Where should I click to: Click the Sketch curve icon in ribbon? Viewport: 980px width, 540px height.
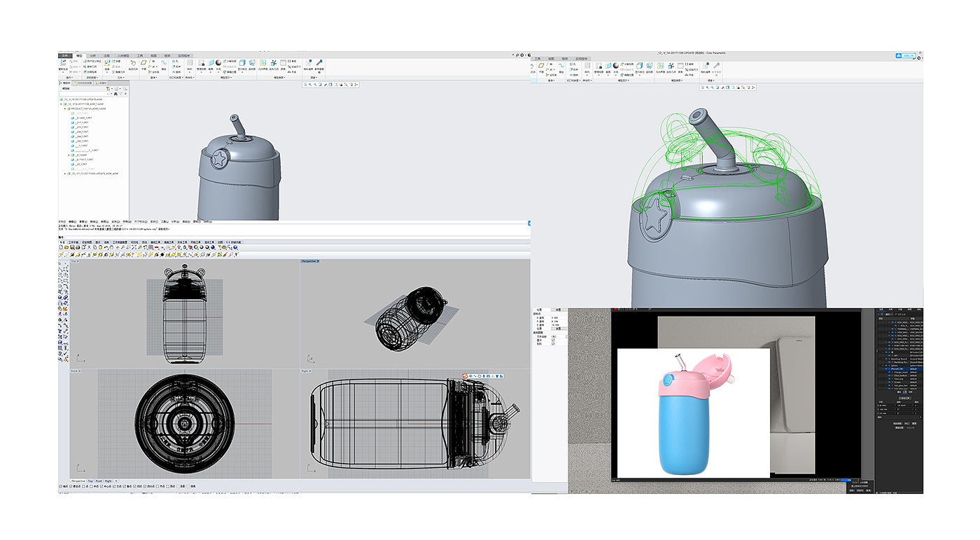tap(164, 63)
